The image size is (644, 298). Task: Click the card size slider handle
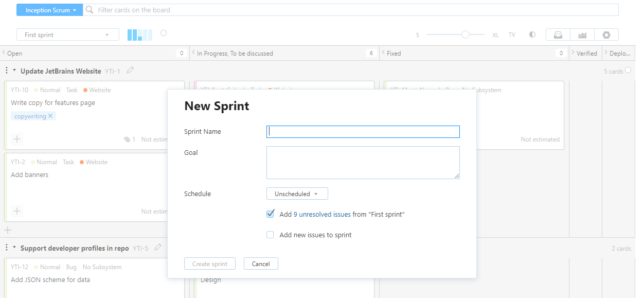click(465, 34)
